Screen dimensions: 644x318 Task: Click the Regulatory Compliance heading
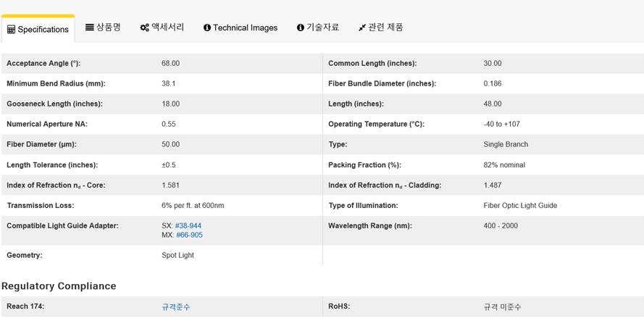click(59, 286)
